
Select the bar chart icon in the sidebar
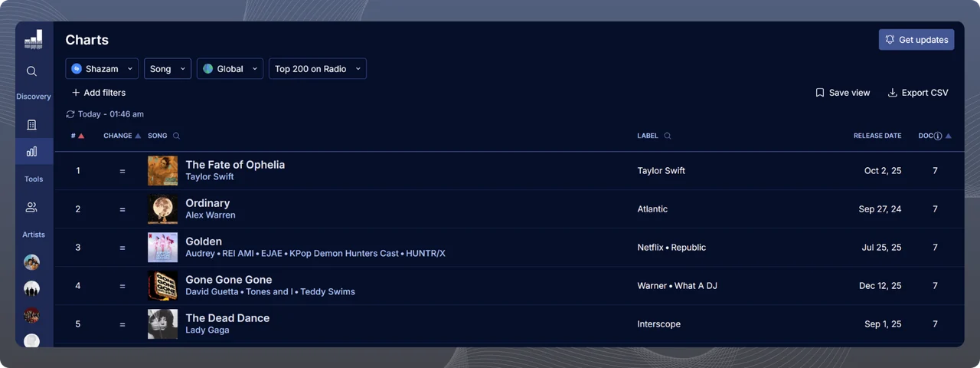pos(31,151)
